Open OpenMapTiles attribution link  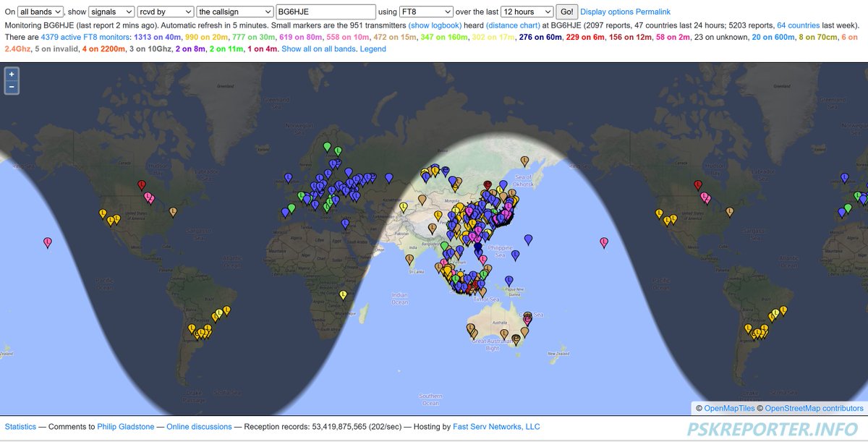[x=729, y=409]
